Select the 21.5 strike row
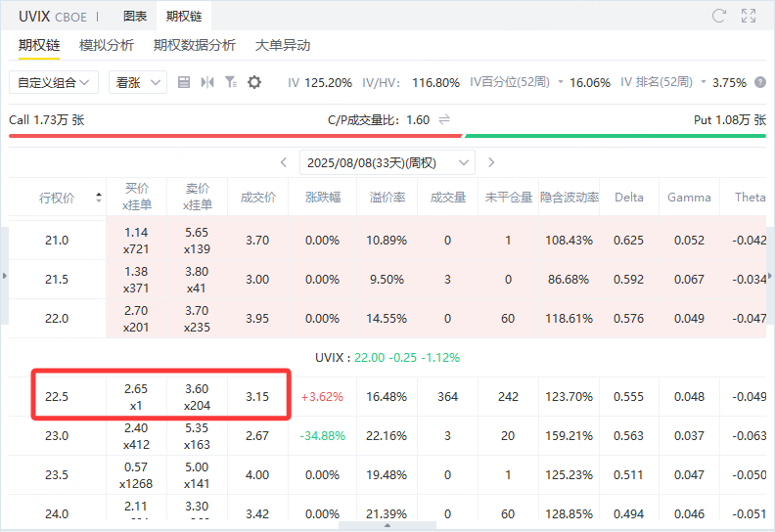The width and height of the screenshot is (775, 532). tap(387, 280)
